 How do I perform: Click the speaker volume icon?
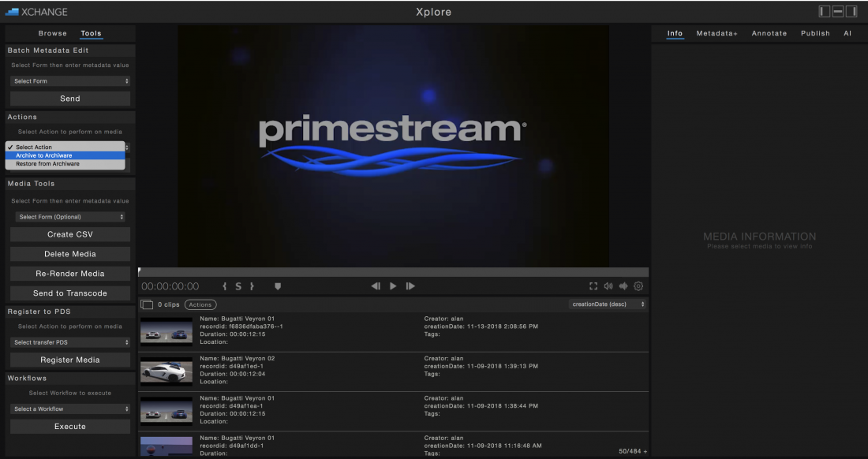(x=608, y=286)
